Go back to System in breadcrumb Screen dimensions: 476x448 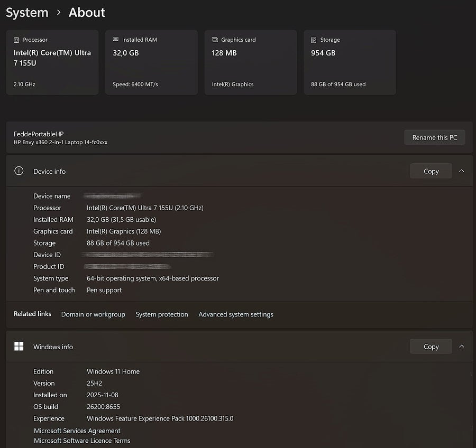[x=27, y=13]
